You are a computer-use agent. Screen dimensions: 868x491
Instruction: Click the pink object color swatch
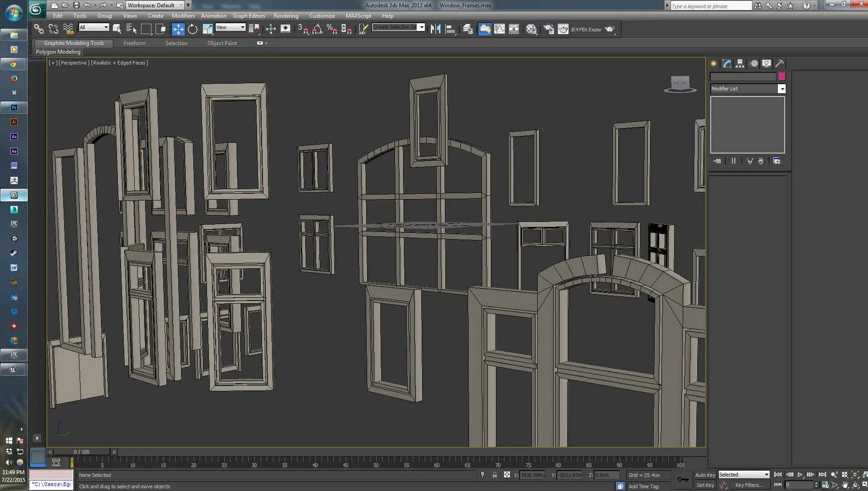click(x=782, y=76)
